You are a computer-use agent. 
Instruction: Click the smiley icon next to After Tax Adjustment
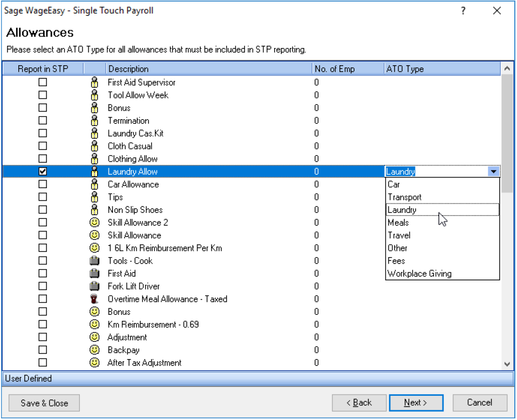tap(94, 362)
